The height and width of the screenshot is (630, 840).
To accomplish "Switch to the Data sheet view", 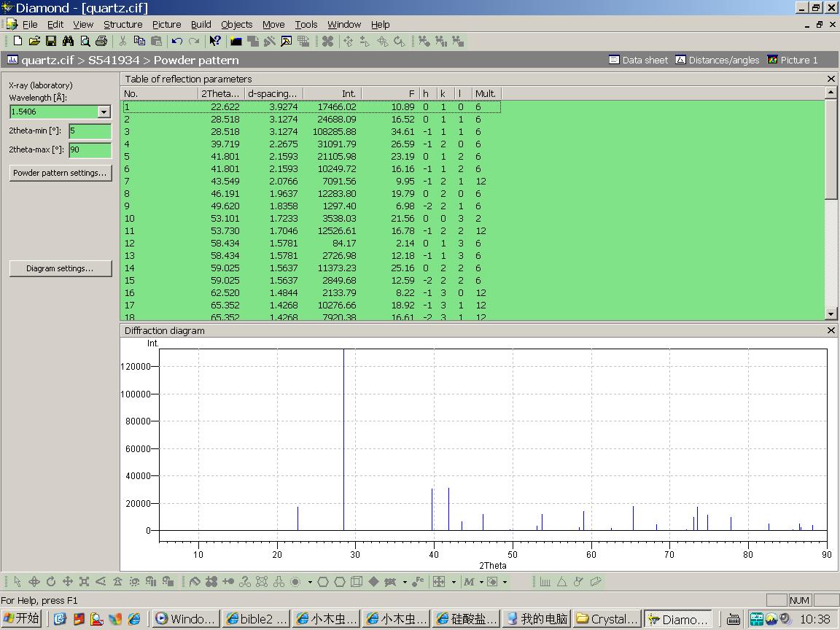I will click(x=638, y=60).
